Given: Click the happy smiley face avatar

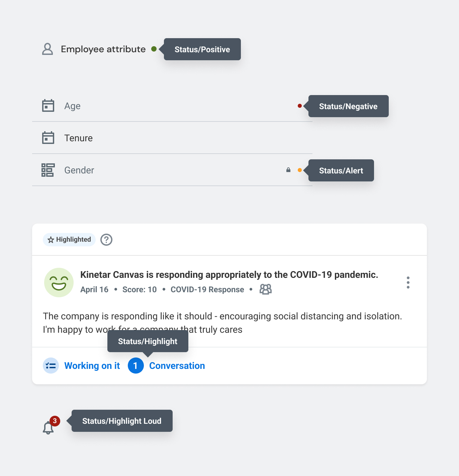Looking at the screenshot, I should 59,283.
